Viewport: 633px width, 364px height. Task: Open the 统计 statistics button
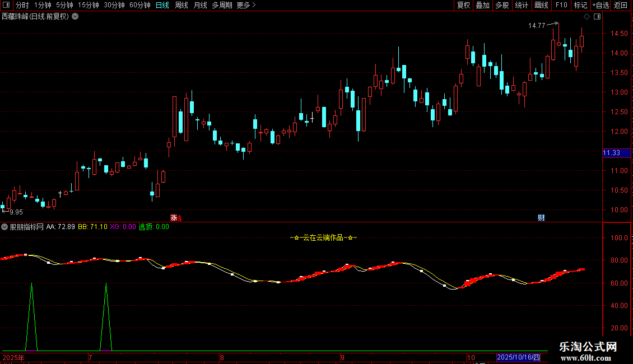tap(522, 5)
